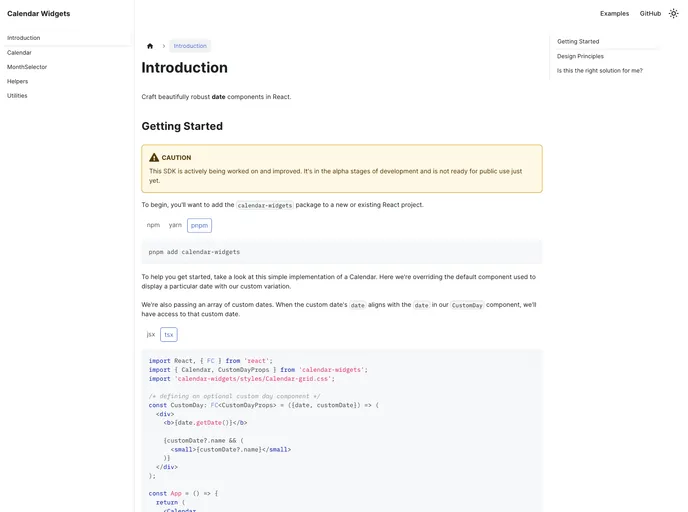Click the Introduction breadcrumb pill
Image resolution: width=688 pixels, height=512 pixels.
[190, 46]
